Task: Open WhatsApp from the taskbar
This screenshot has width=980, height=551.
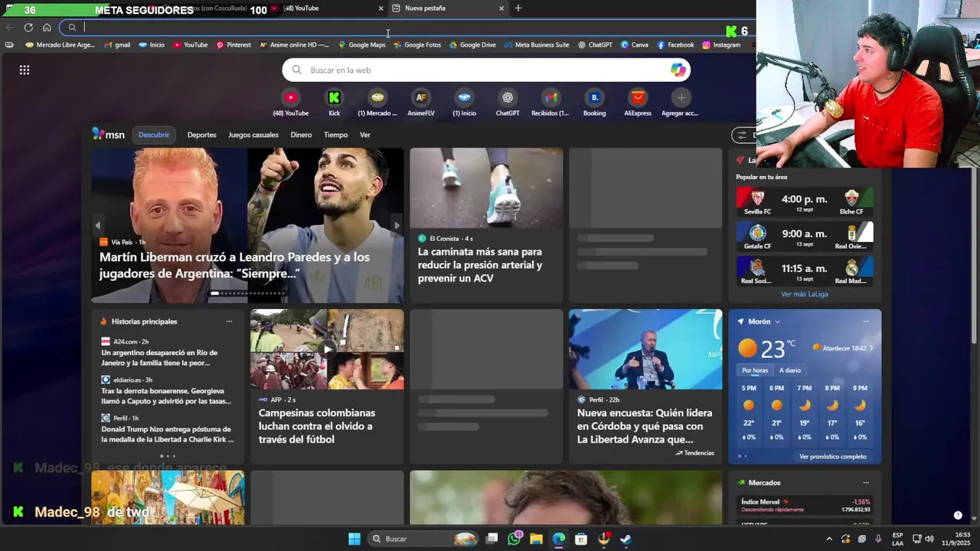Action: pyautogui.click(x=514, y=539)
